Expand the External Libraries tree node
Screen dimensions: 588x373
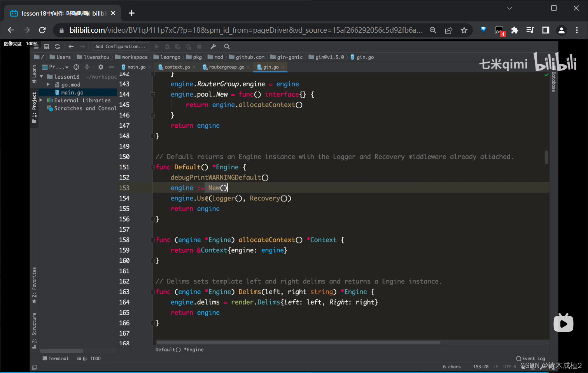(x=41, y=100)
